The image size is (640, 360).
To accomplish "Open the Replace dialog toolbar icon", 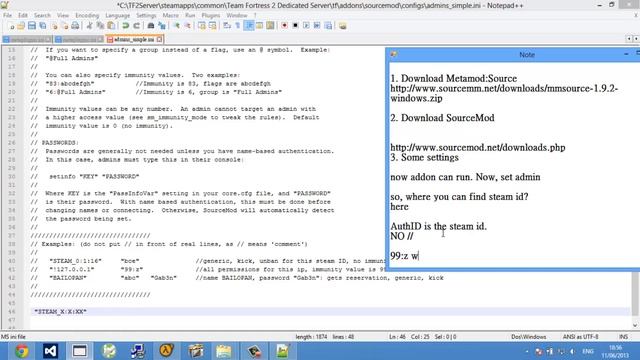I will pyautogui.click(x=162, y=26).
